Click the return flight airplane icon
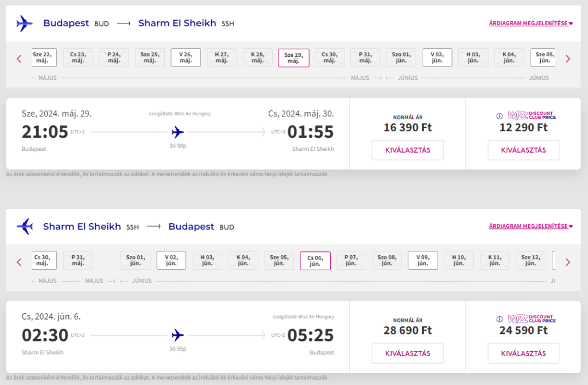This screenshot has height=385, width=588. 25,227
